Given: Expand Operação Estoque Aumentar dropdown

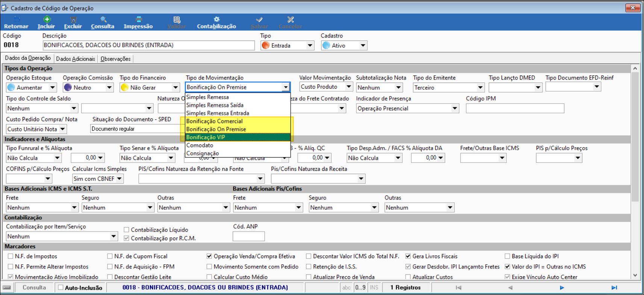Looking at the screenshot, I should point(53,87).
